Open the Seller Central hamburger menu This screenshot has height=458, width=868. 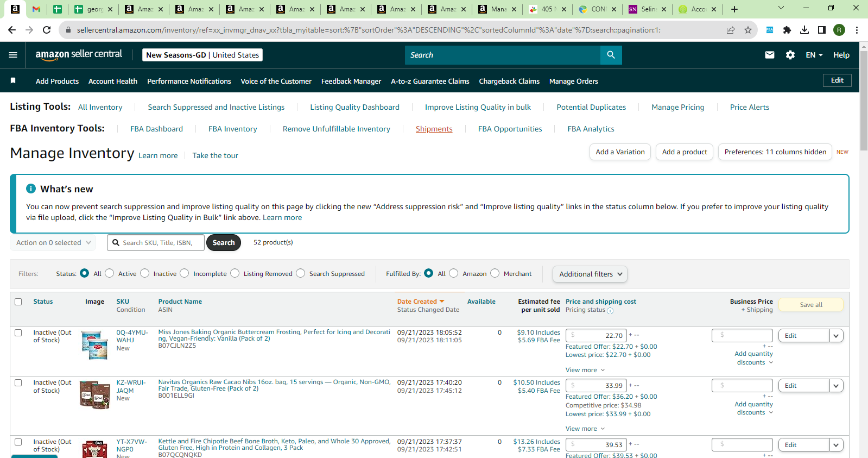coord(13,55)
